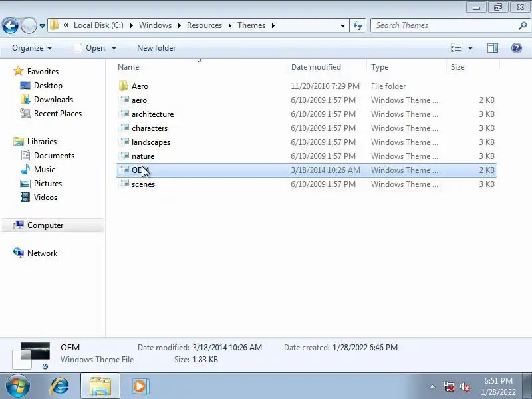Open Downloads in the navigation pane

pos(53,99)
